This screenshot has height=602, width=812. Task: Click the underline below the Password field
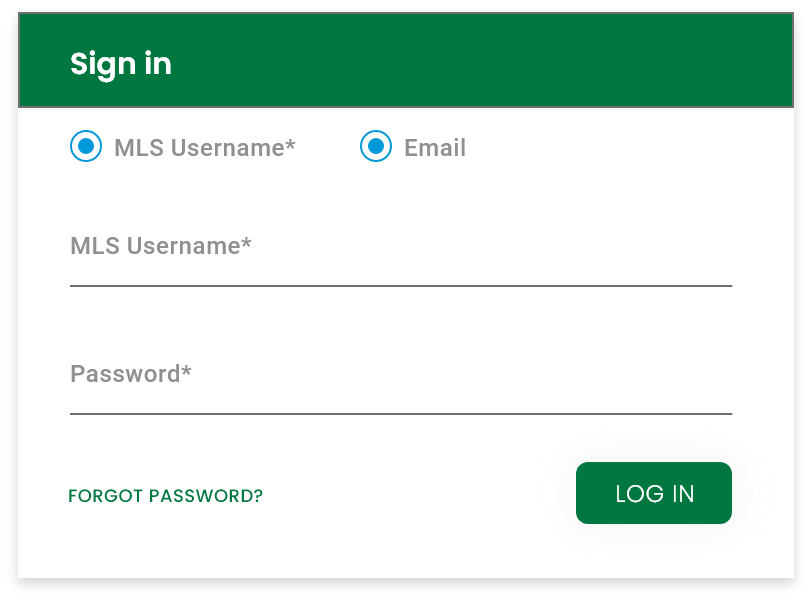(x=400, y=413)
